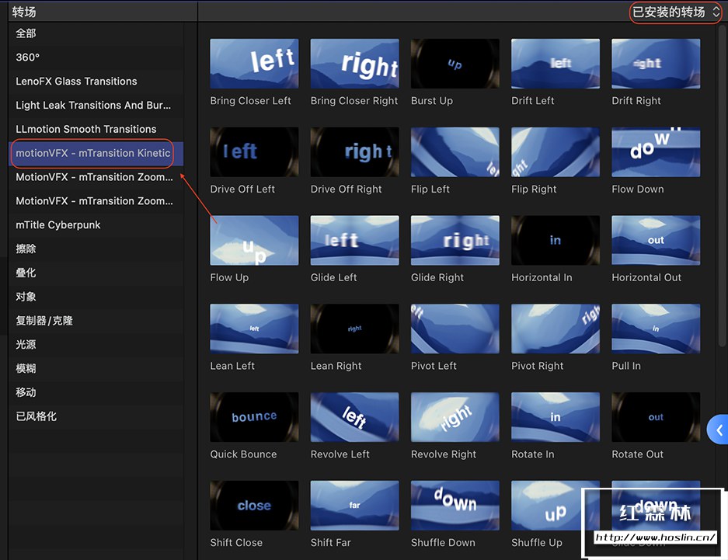Select Bring Closer Right transition thumbnail
The image size is (728, 560).
coord(355,64)
